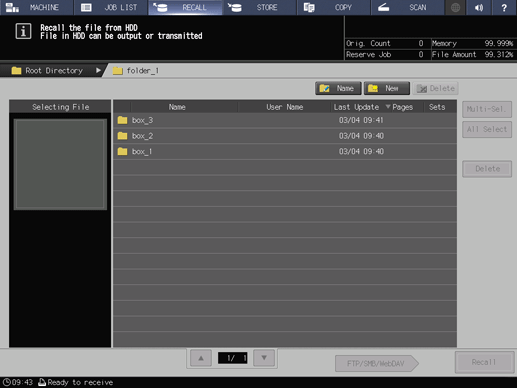Click the folder_1 breadcrumb folder icon
This screenshot has height=388, width=517.
click(x=118, y=71)
